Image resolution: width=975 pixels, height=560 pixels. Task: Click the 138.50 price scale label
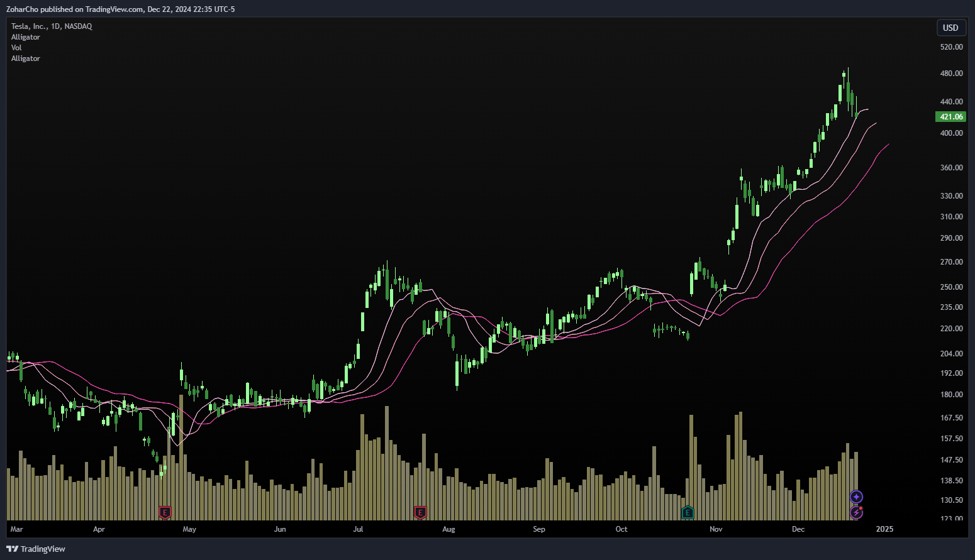pyautogui.click(x=951, y=481)
